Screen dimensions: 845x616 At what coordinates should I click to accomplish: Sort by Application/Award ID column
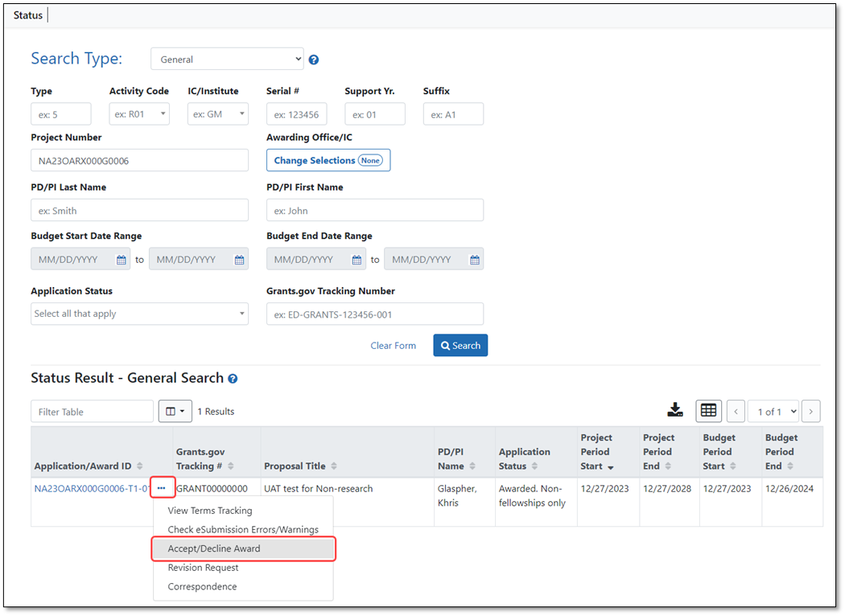click(x=89, y=466)
